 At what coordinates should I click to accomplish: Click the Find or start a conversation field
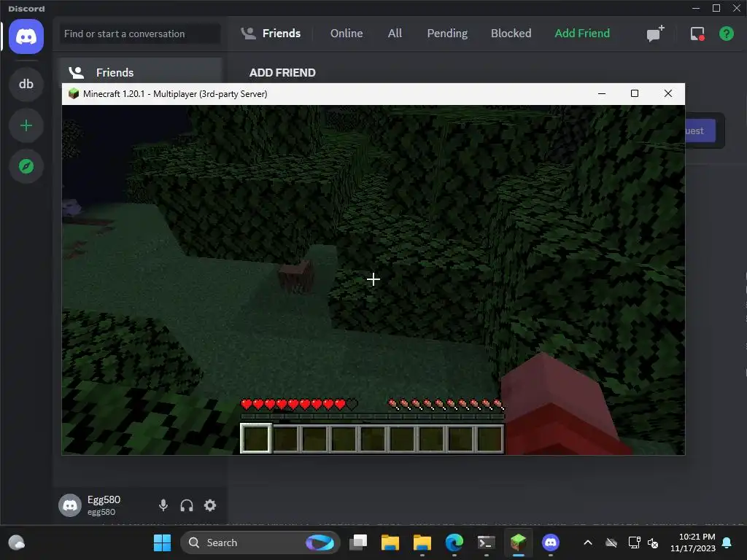[x=140, y=34]
